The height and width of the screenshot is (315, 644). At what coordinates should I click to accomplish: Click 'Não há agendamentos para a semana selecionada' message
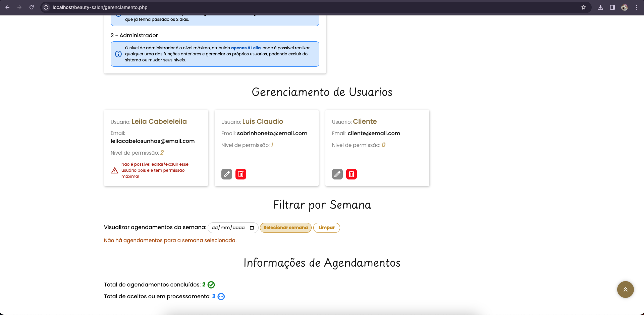tap(170, 241)
